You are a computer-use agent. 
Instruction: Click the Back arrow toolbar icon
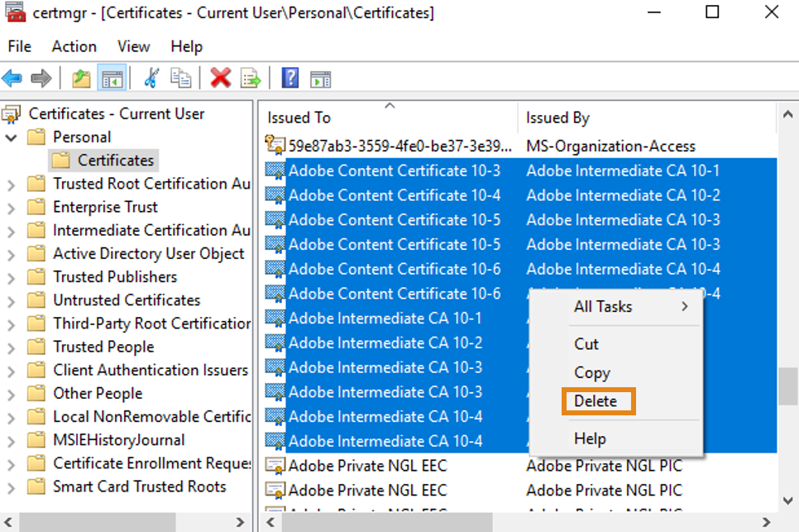[x=12, y=79]
